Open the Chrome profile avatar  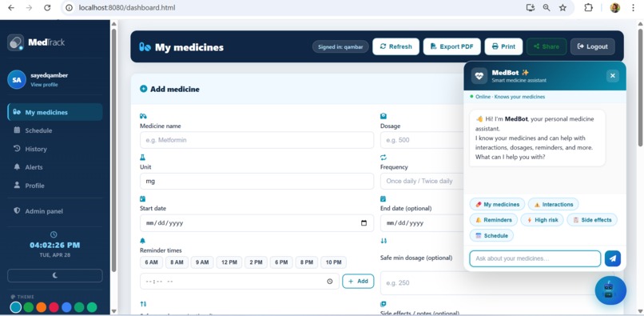(615, 7)
